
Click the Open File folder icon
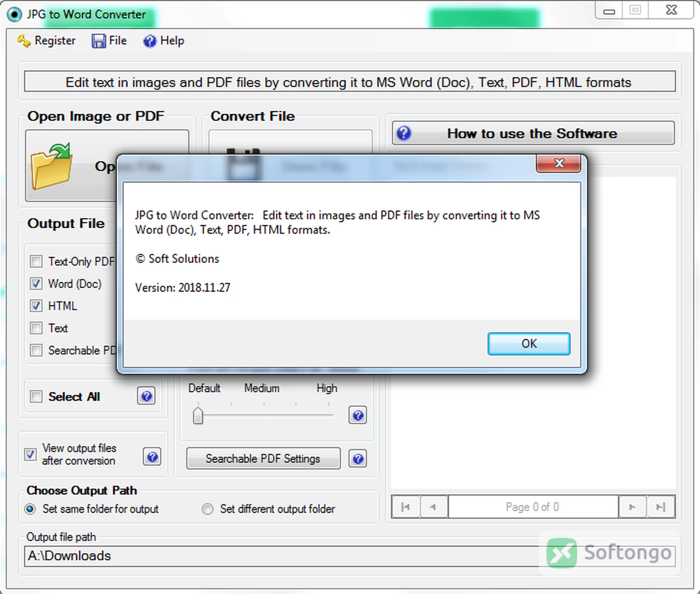pos(51,166)
